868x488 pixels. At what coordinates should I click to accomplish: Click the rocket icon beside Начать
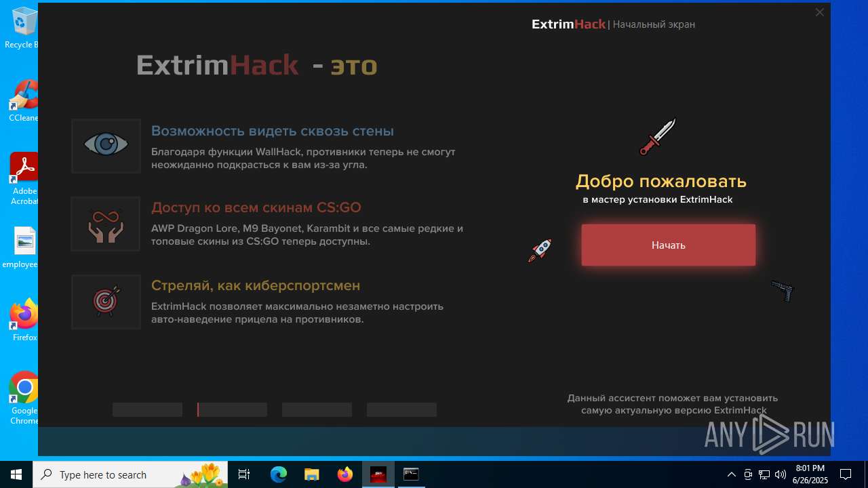tap(540, 250)
